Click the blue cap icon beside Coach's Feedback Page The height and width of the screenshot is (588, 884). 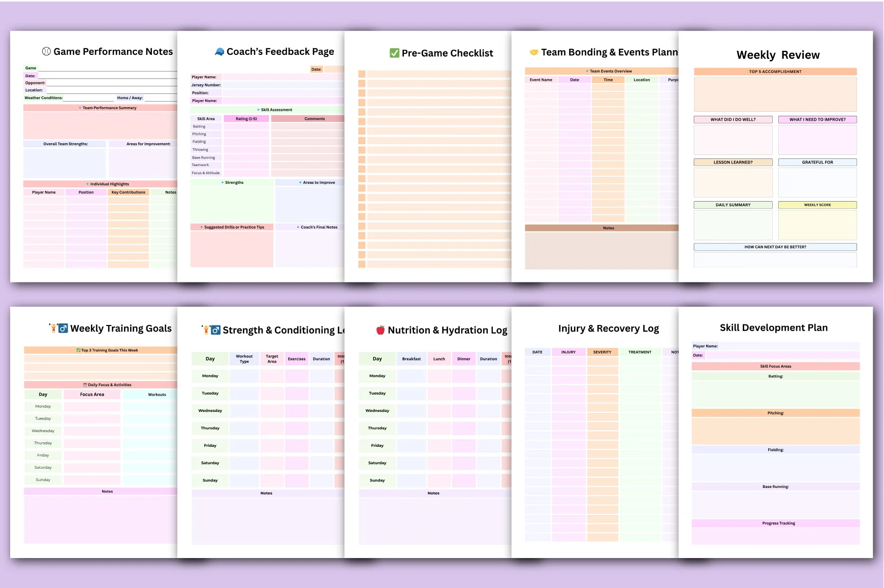[x=219, y=51]
